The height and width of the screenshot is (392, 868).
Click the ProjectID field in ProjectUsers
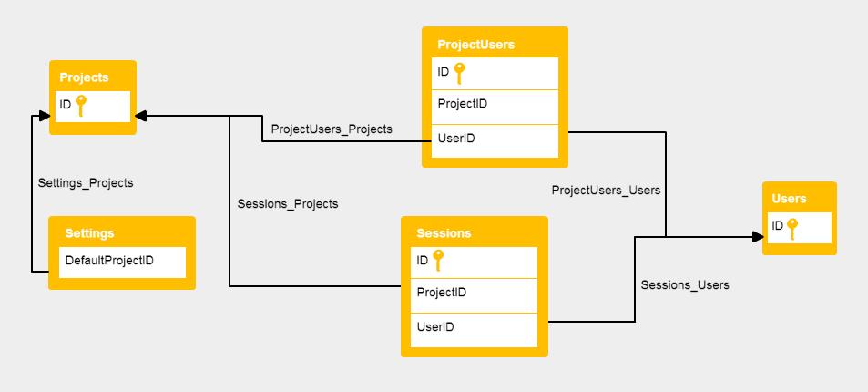(463, 104)
